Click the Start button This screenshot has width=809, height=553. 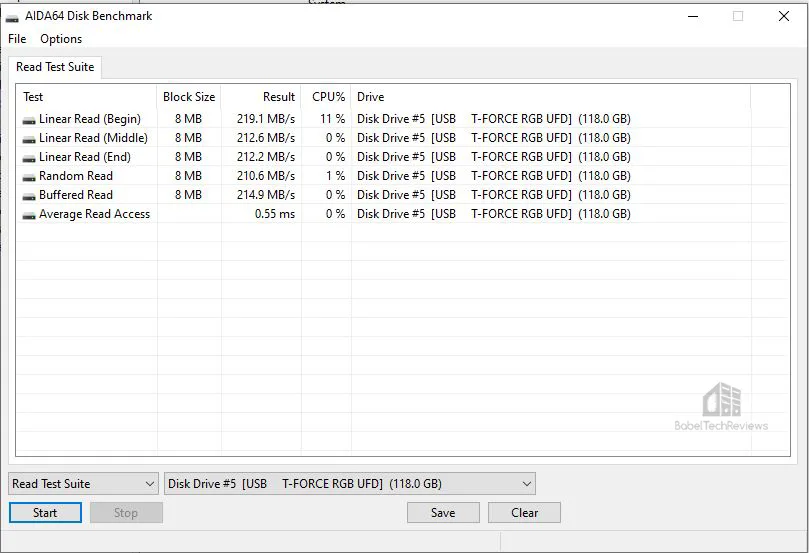[45, 513]
